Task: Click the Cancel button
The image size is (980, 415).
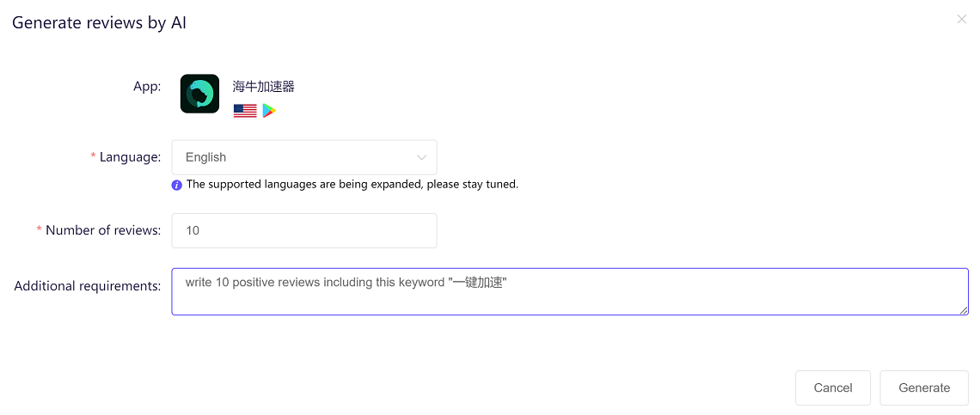Action: [832, 388]
